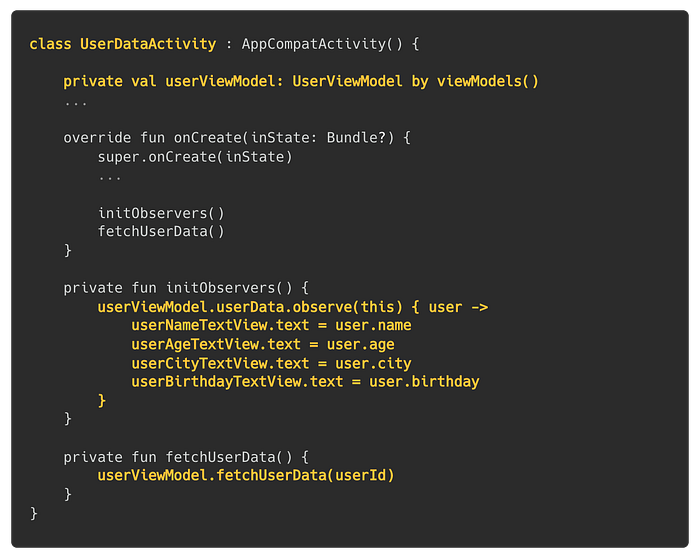Image resolution: width=700 pixels, height=558 pixels.
Task: Click the final closing brace of the class
Action: click(x=34, y=513)
